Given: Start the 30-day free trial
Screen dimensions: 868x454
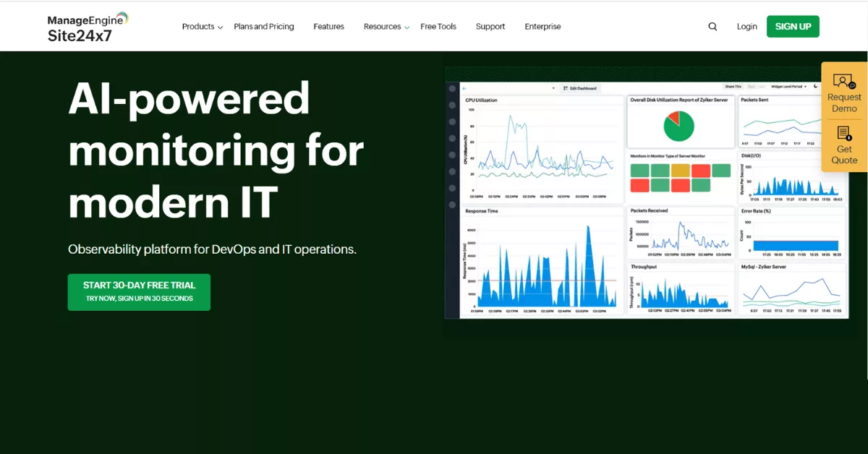Looking at the screenshot, I should pyautogui.click(x=139, y=292).
